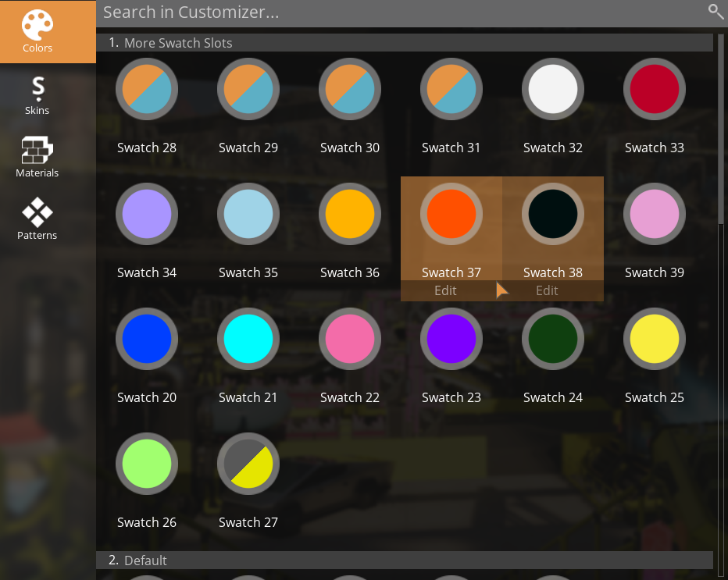Select Swatch 29 color circle
The height and width of the screenshot is (580, 728).
click(x=248, y=89)
